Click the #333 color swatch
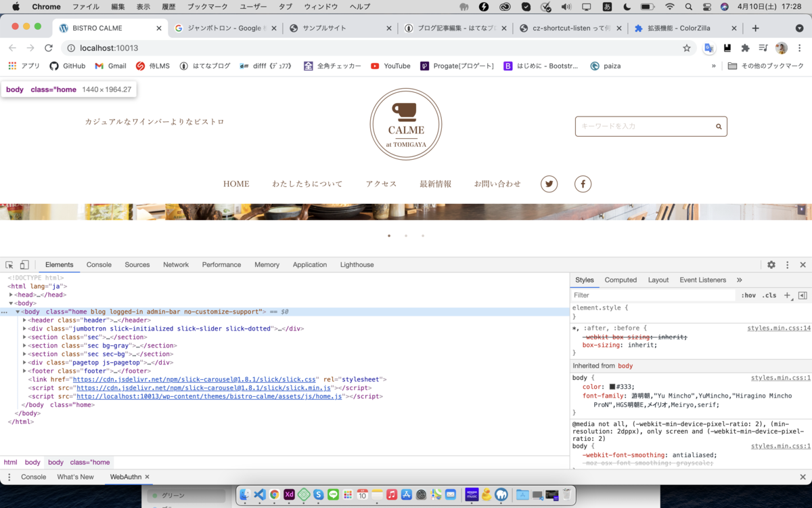812x508 pixels. point(612,387)
